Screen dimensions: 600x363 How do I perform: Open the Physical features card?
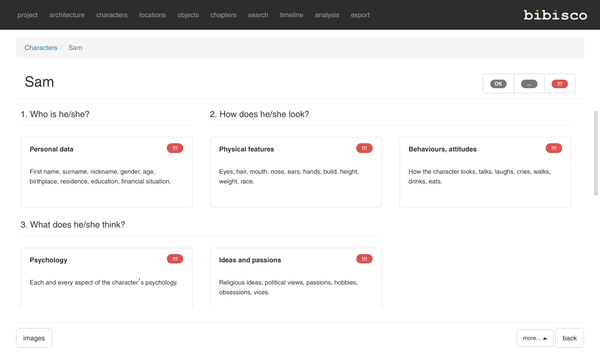click(296, 172)
